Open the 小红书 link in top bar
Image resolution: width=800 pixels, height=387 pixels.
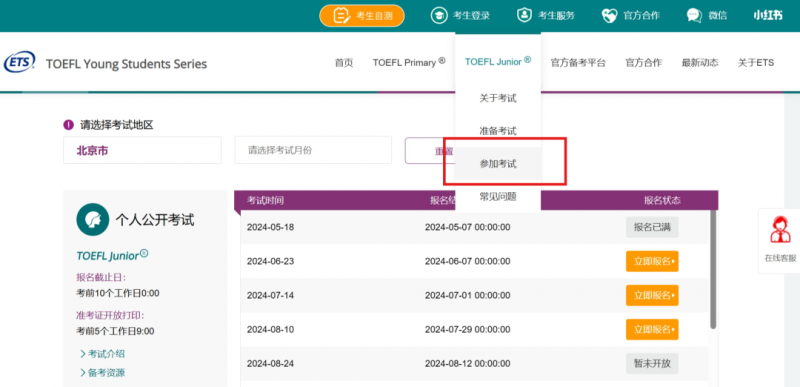pos(768,16)
